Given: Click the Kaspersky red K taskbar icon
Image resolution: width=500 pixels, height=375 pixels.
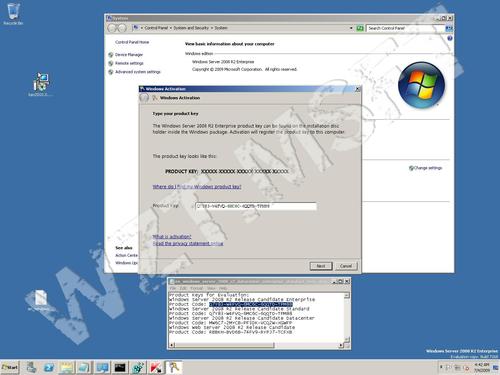Looking at the screenshot, I should pos(155,367).
